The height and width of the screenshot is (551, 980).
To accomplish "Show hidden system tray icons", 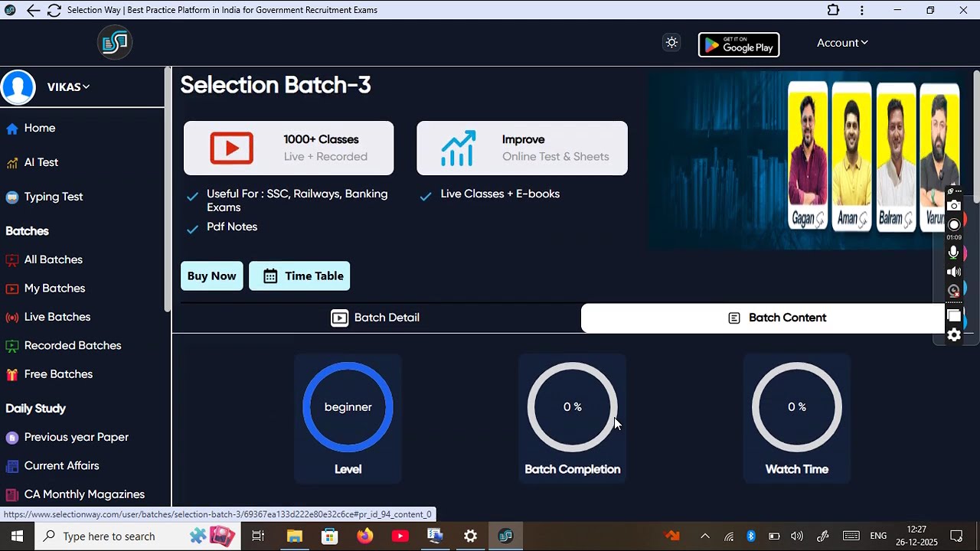I will pos(705,536).
